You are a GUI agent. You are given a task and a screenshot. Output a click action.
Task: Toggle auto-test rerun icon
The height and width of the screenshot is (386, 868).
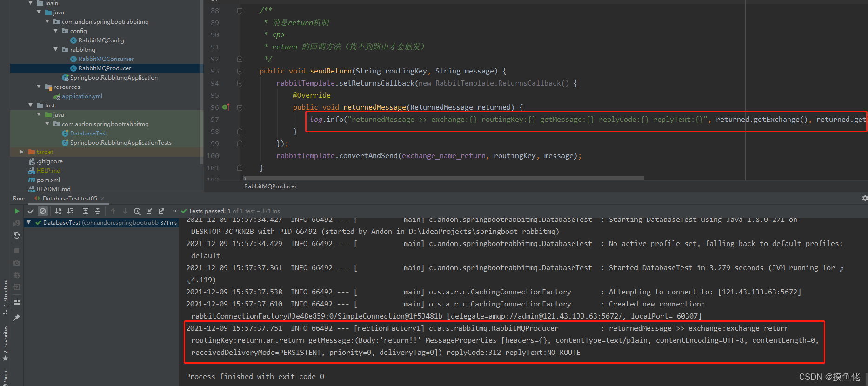tap(17, 235)
